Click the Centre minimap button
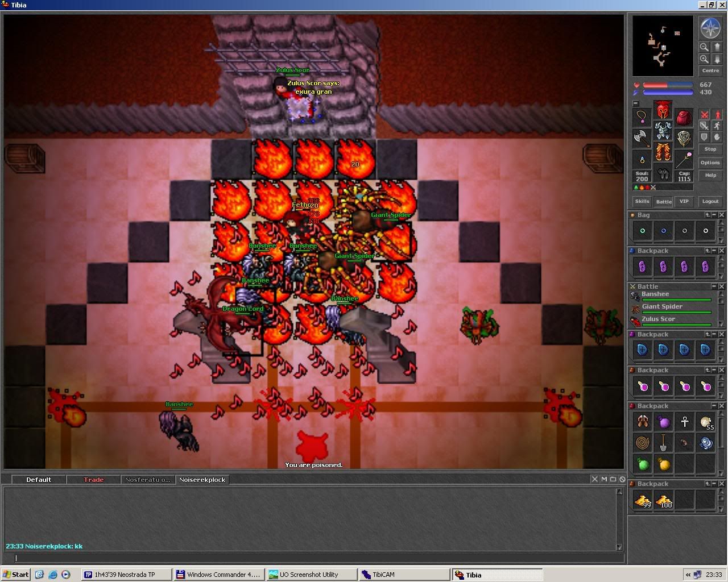The image size is (728, 582). pyautogui.click(x=710, y=70)
